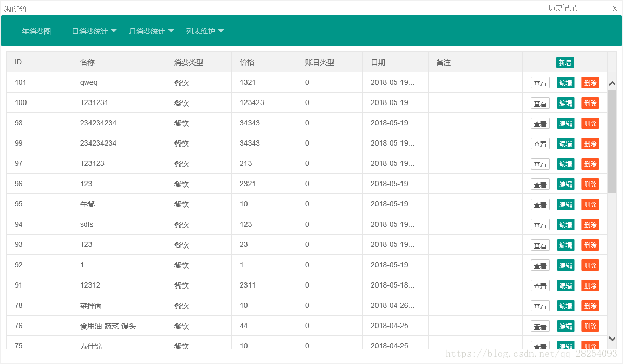The height and width of the screenshot is (364, 623).
Task: Click 编辑 for row ID 100
Action: [x=565, y=103]
